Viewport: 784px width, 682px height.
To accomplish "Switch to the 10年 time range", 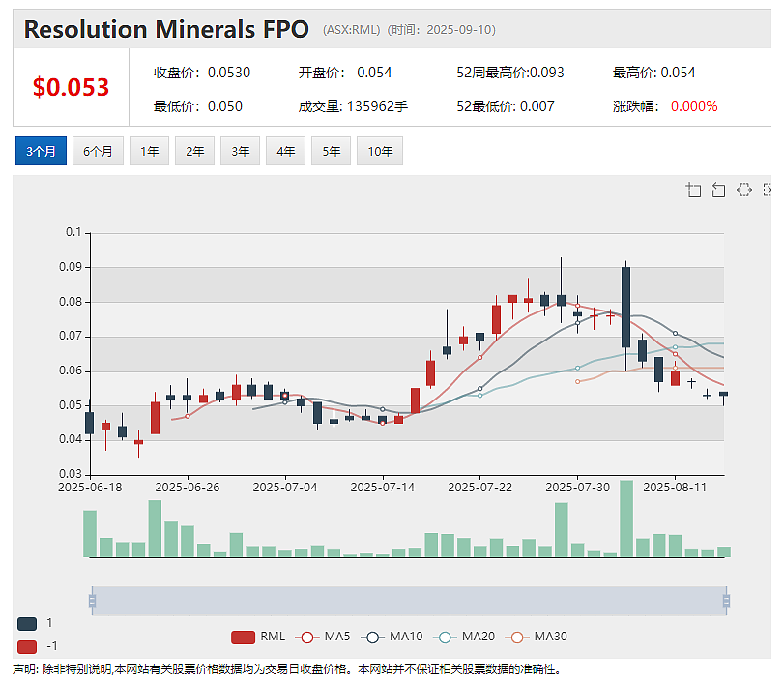I will [x=380, y=151].
